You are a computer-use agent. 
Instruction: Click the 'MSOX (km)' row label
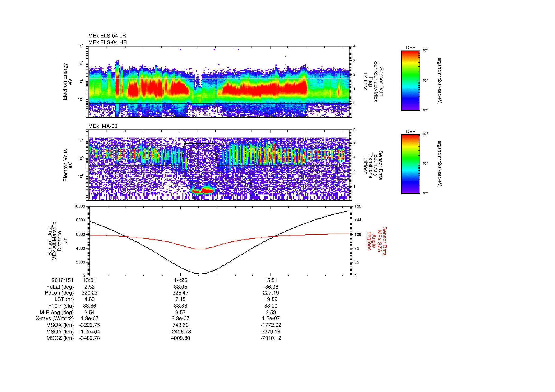pos(60,325)
